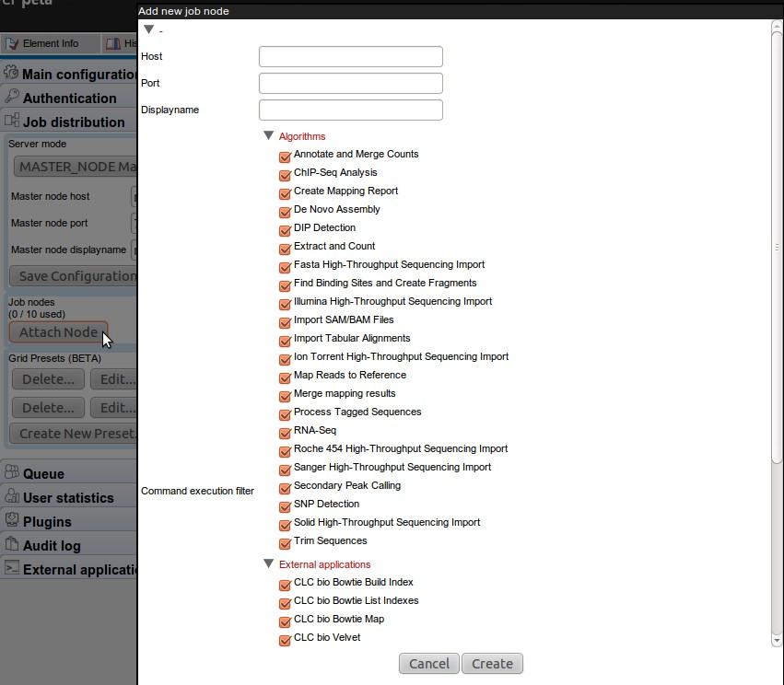Screen dimensions: 784x685
Task: Click the Queue section icon
Action: (x=11, y=471)
